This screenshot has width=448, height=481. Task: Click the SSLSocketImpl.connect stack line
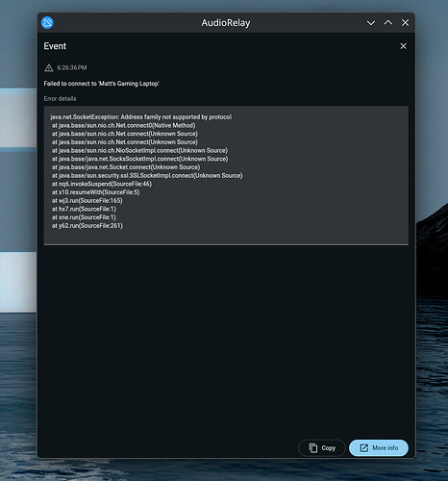(147, 175)
